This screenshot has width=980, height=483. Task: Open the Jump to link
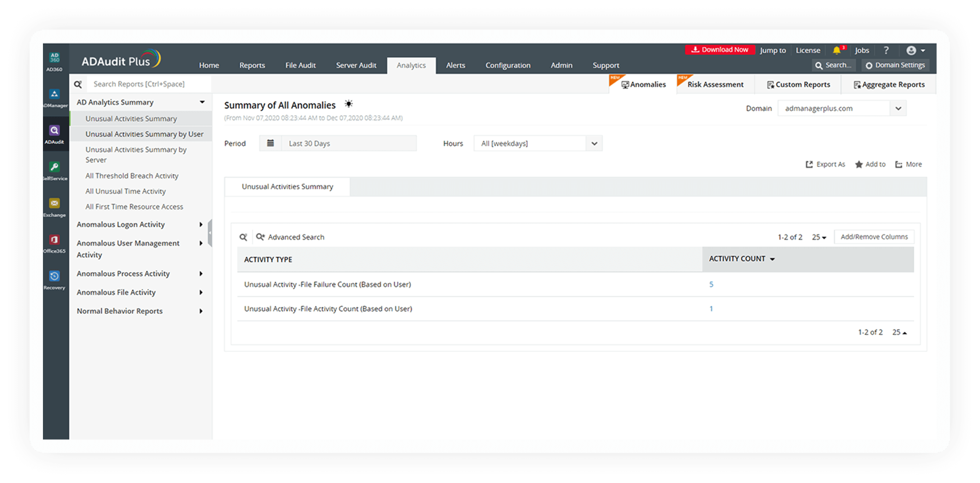pyautogui.click(x=773, y=50)
